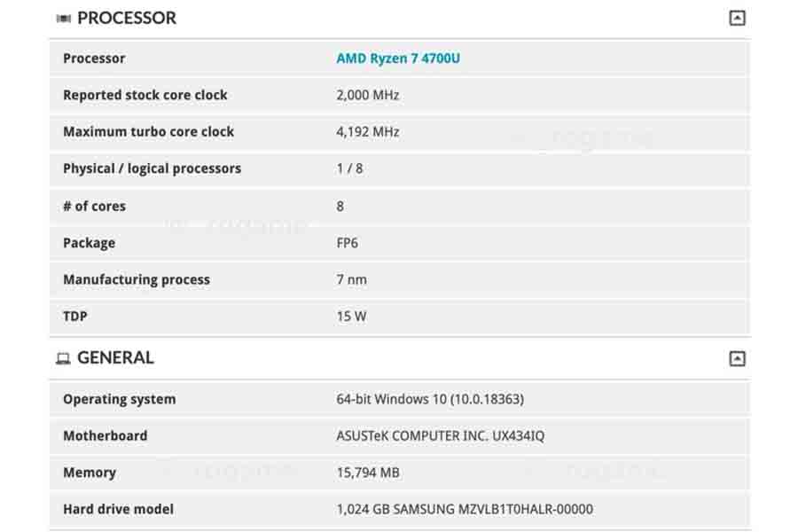The width and height of the screenshot is (798, 532).
Task: Click the FP6 package value
Action: (x=347, y=243)
